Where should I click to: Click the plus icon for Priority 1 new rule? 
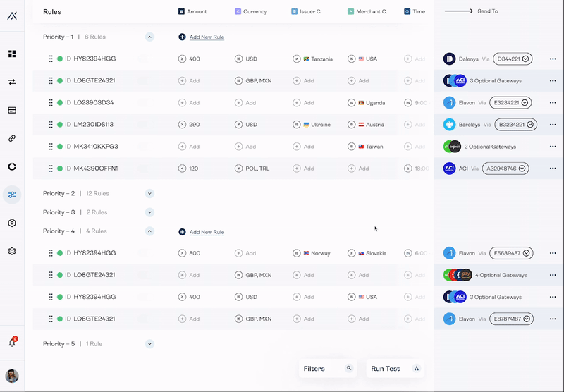tap(183, 37)
